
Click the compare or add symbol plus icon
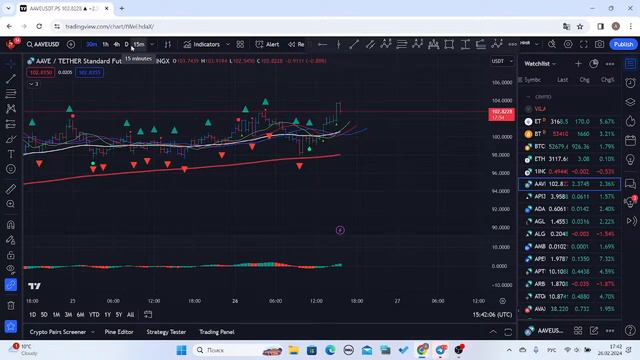click(x=71, y=44)
